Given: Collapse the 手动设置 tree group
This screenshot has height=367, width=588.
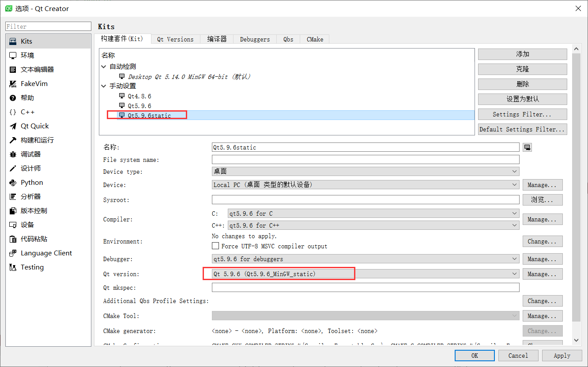Looking at the screenshot, I should click(103, 86).
